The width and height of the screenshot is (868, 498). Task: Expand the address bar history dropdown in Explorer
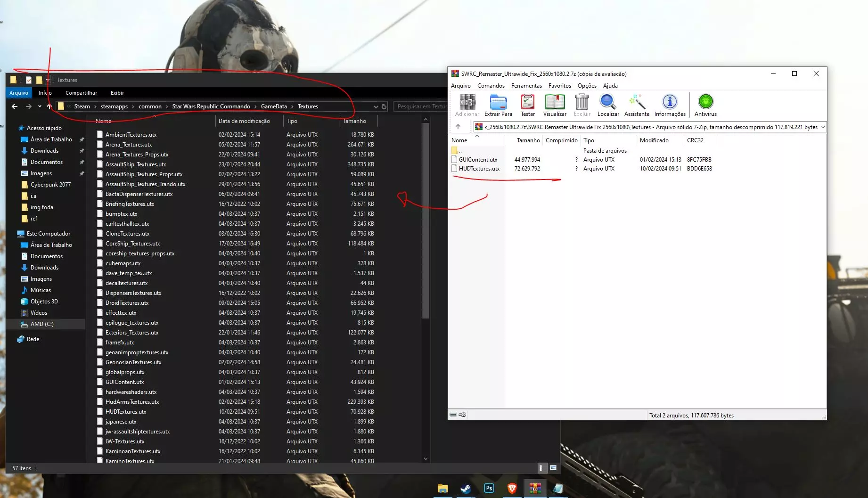(x=376, y=106)
